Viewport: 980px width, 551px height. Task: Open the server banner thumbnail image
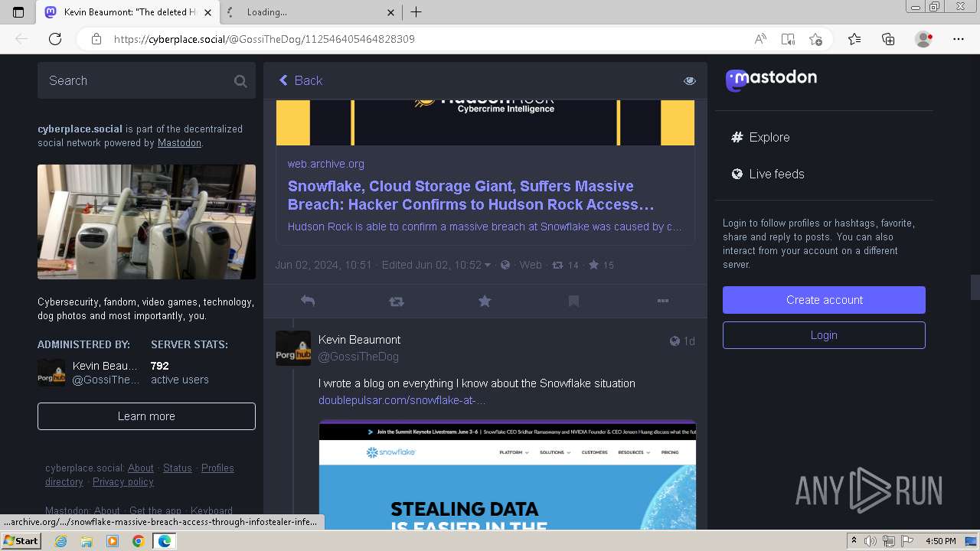(x=146, y=222)
